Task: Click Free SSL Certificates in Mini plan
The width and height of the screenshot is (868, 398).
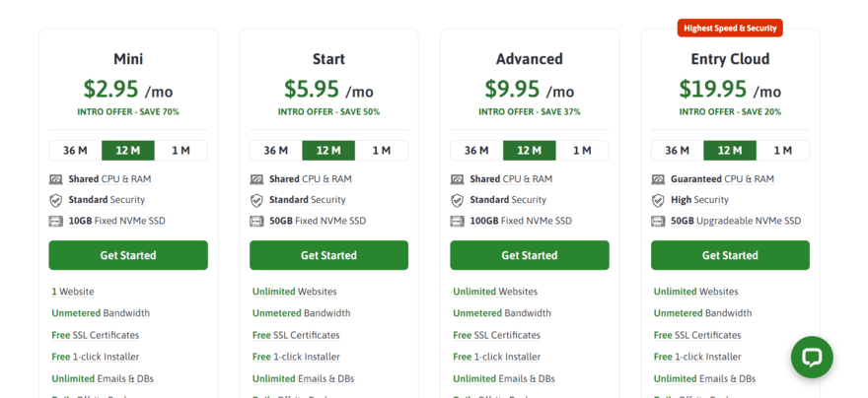Action: click(96, 335)
